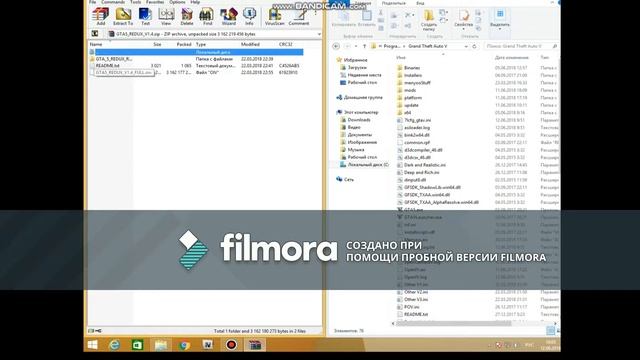Select Сеть in Explorer sidebar
This screenshot has height=360, width=640.
click(x=349, y=179)
